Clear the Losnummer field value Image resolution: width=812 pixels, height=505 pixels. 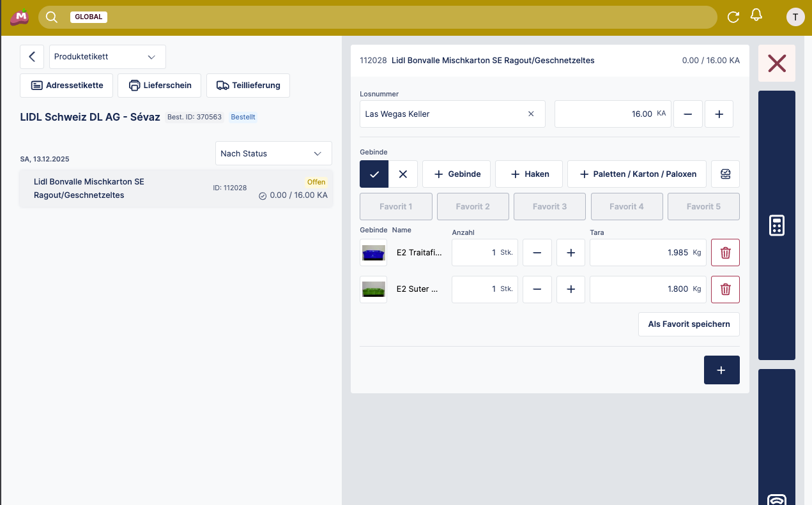pos(531,114)
